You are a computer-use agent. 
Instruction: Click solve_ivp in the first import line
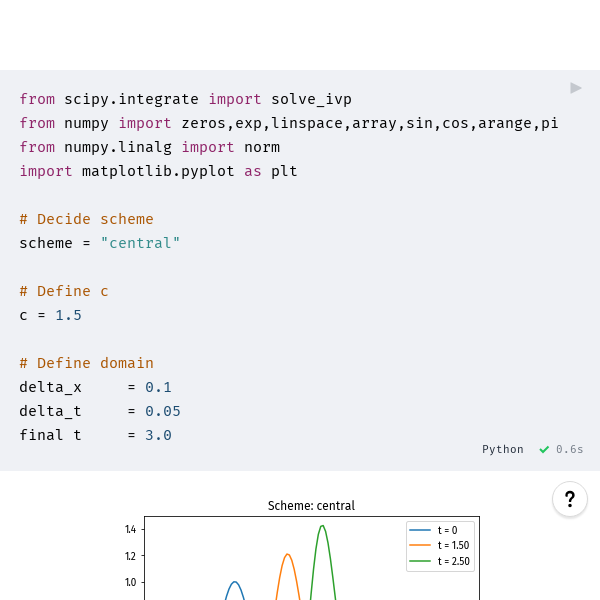[x=311, y=99]
